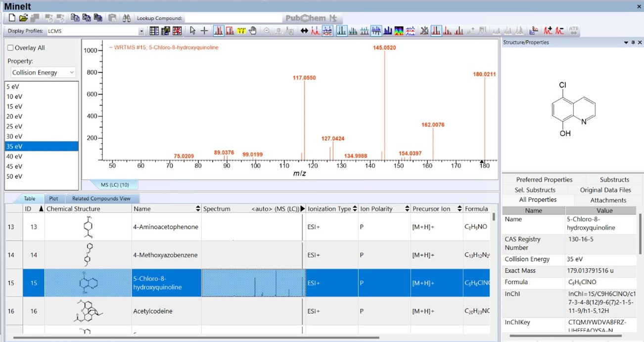
Task: Expand the Collision Energy property dropdown
Action: pyautogui.click(x=71, y=72)
